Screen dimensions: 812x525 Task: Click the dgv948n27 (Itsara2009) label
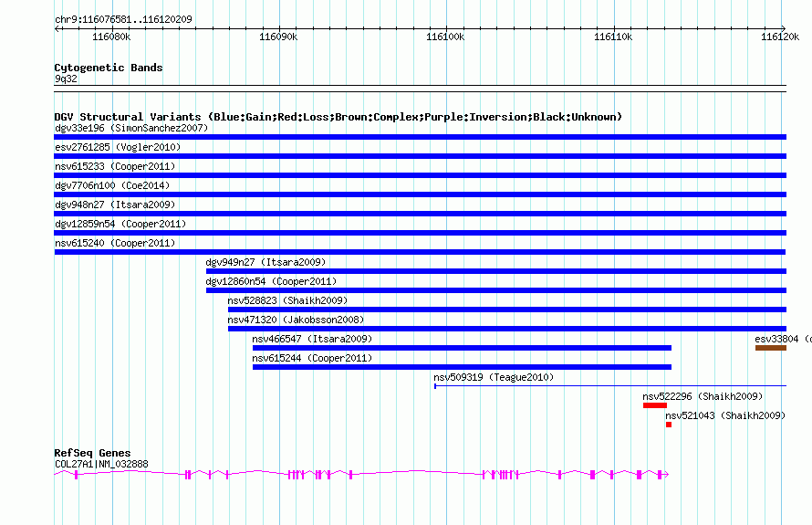(115, 205)
